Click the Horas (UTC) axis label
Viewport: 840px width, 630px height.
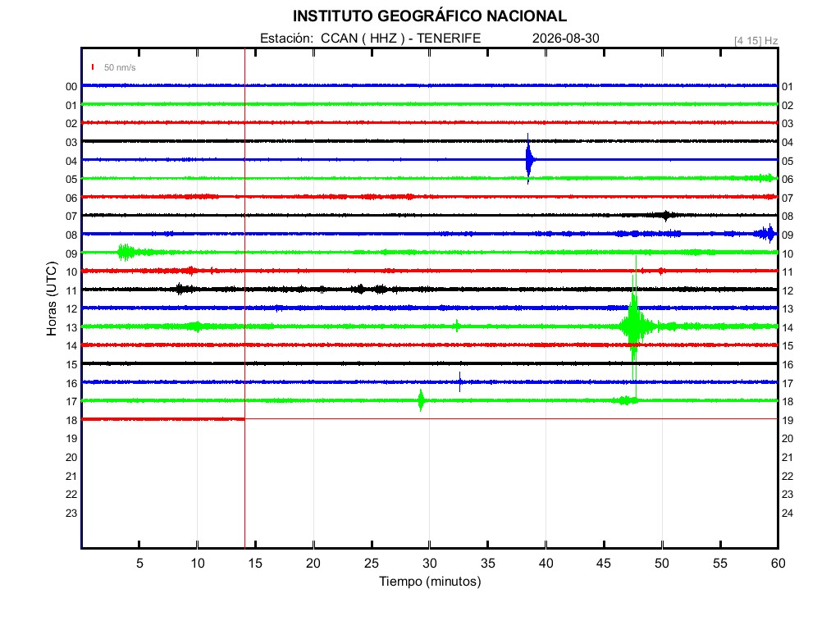[52, 299]
